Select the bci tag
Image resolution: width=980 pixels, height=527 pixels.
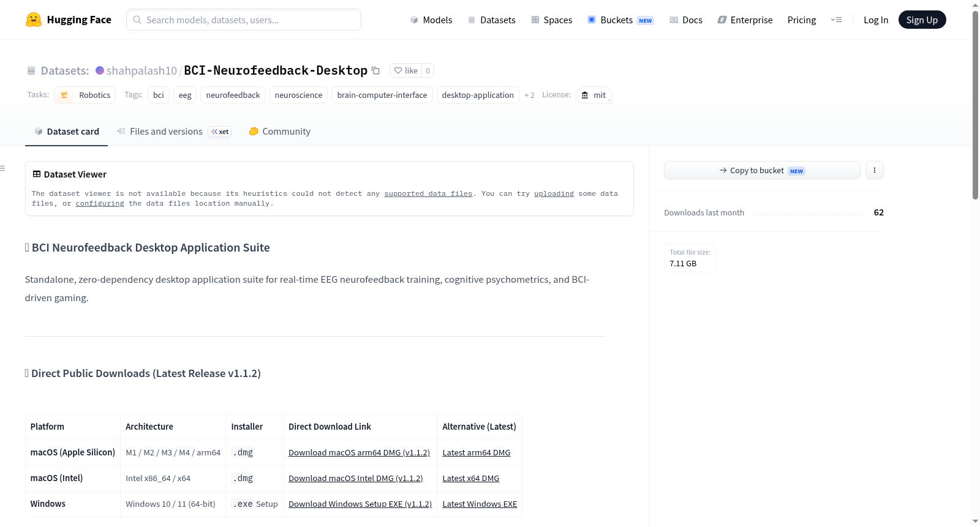click(159, 95)
